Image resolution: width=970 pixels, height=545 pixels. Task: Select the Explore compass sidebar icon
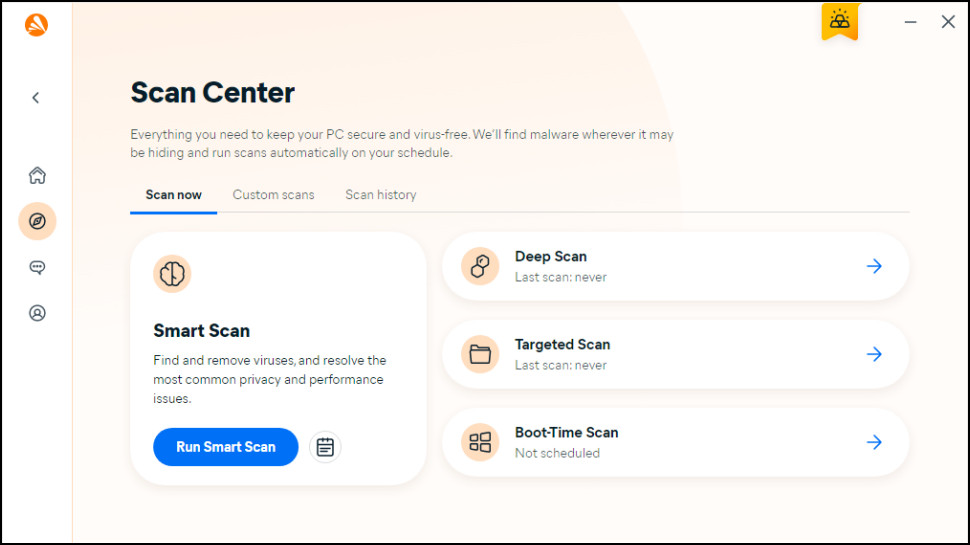pos(37,221)
